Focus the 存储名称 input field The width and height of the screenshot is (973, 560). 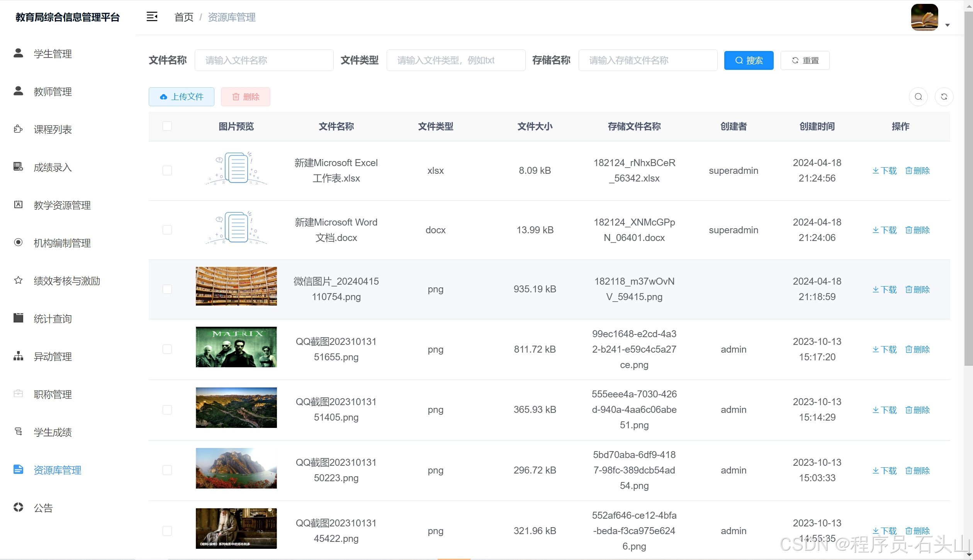pos(648,60)
